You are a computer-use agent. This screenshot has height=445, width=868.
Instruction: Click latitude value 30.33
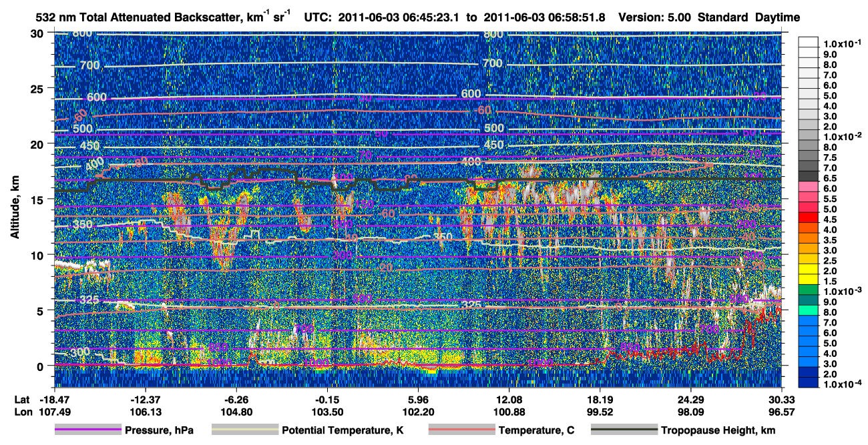point(782,399)
